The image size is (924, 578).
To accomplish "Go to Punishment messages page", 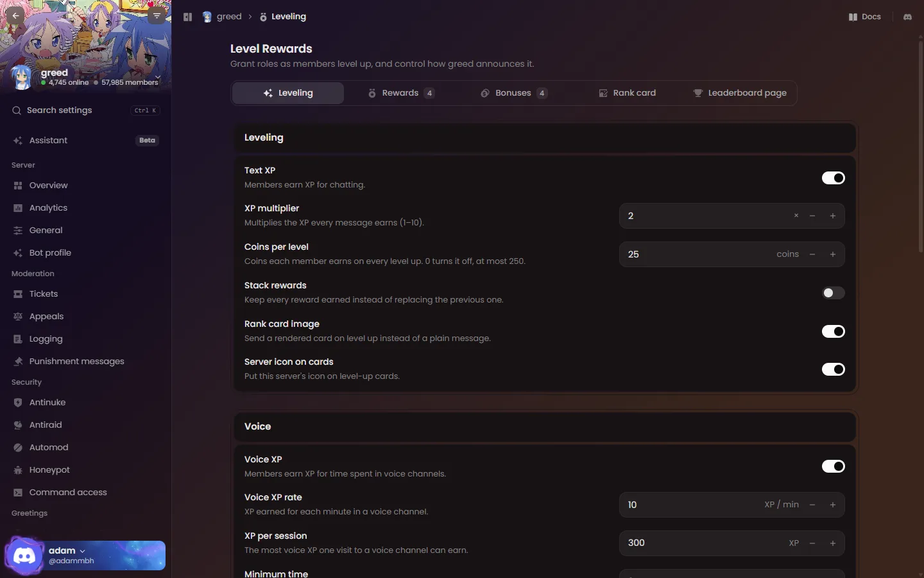I will 85,362.
